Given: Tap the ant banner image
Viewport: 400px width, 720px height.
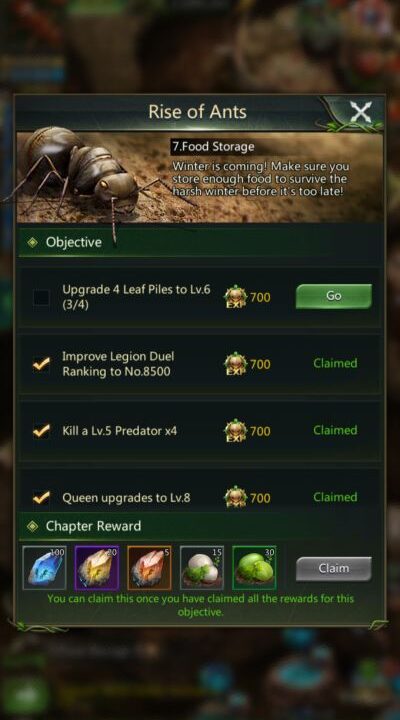Looking at the screenshot, I should 200,178.
